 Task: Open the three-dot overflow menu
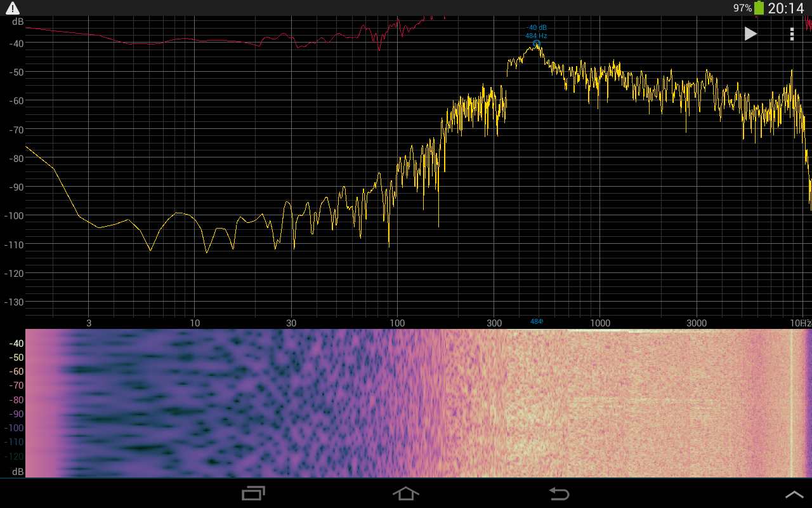792,34
